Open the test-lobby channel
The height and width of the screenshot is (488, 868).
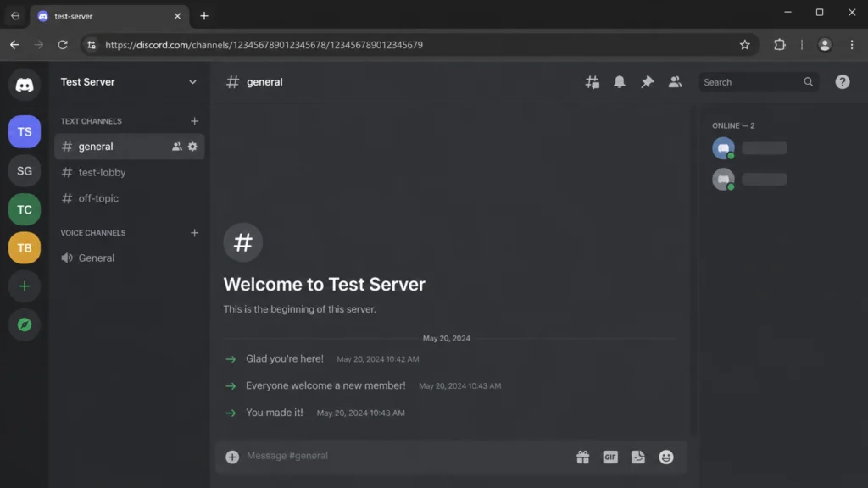coord(130,173)
